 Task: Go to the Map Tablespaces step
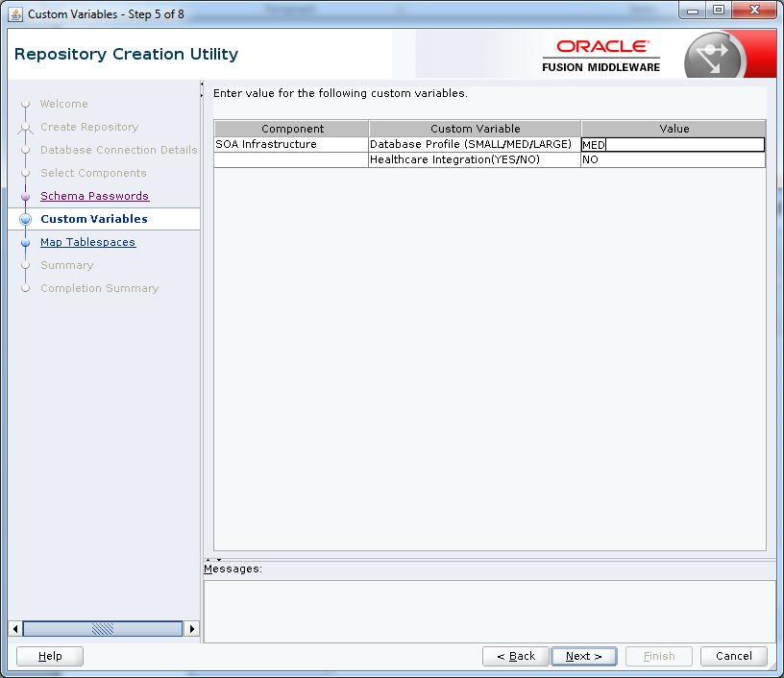click(x=88, y=242)
